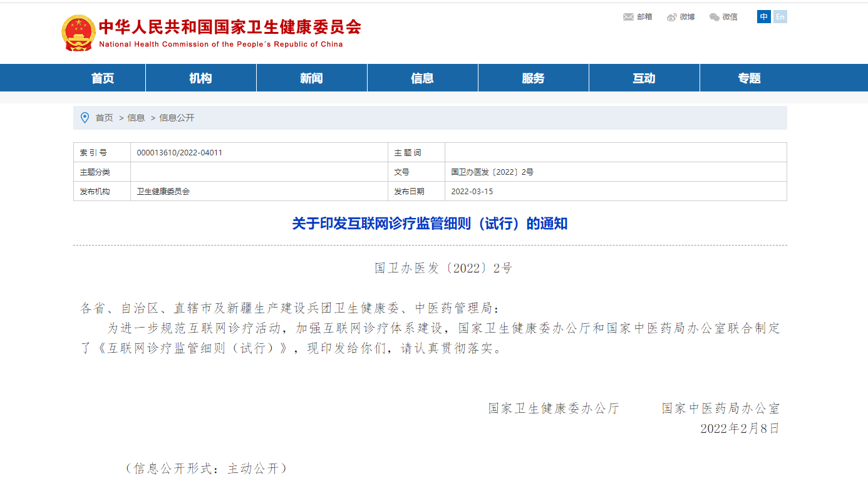868x483 pixels.
Task: Click the WeChat chat bubble icon
Action: click(715, 17)
